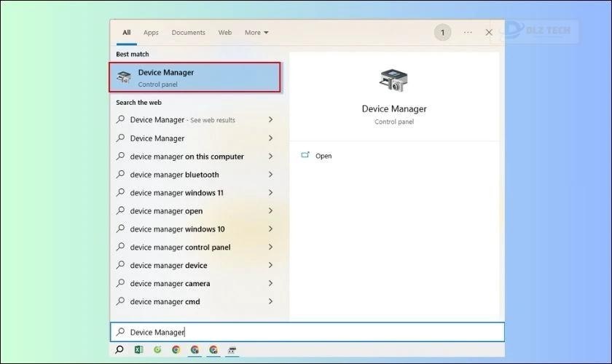Click the taskbar search magnifier icon

click(119, 349)
